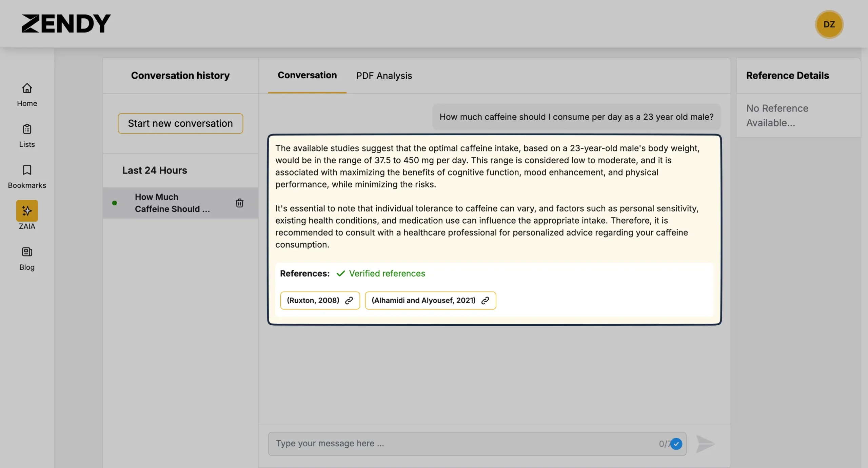Open Bookmarks in the sidebar
The height and width of the screenshot is (468, 868).
[x=27, y=177]
